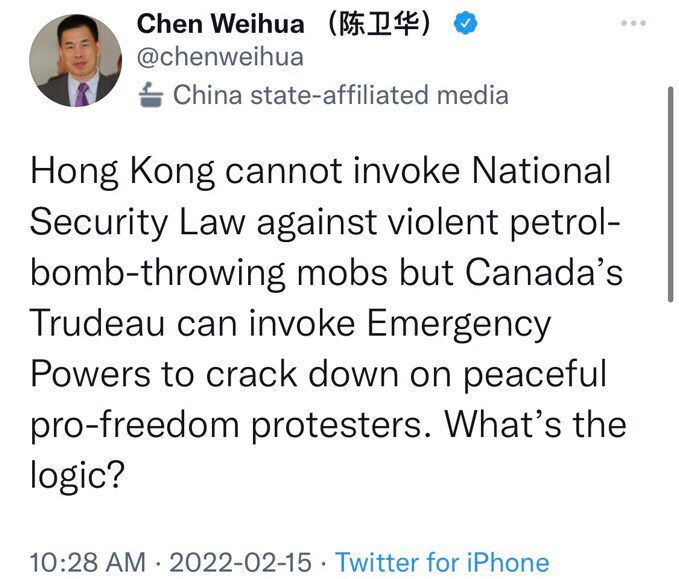
Task: Click the vertical scrollbar thumb
Action: click(670, 194)
